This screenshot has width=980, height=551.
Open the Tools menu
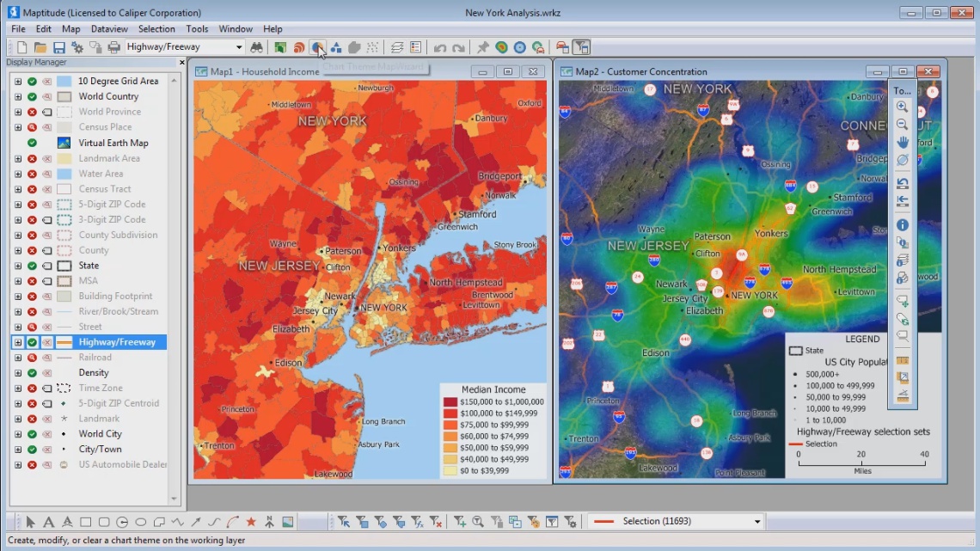[x=197, y=28]
